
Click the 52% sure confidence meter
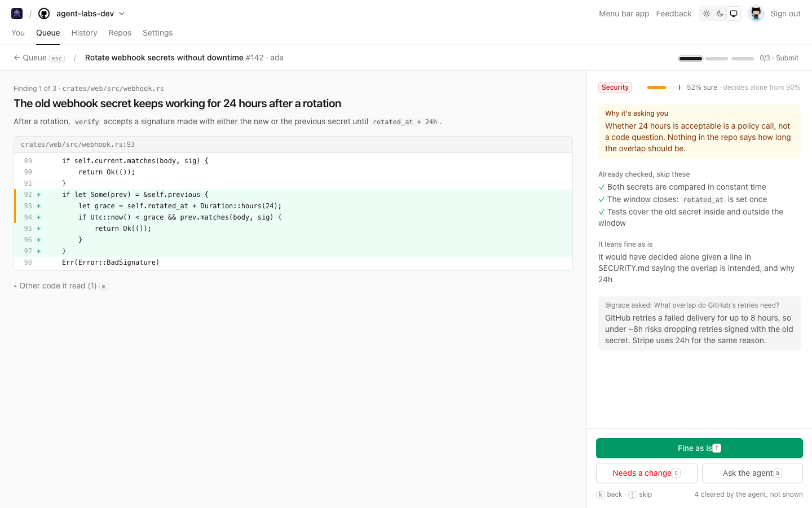664,87
